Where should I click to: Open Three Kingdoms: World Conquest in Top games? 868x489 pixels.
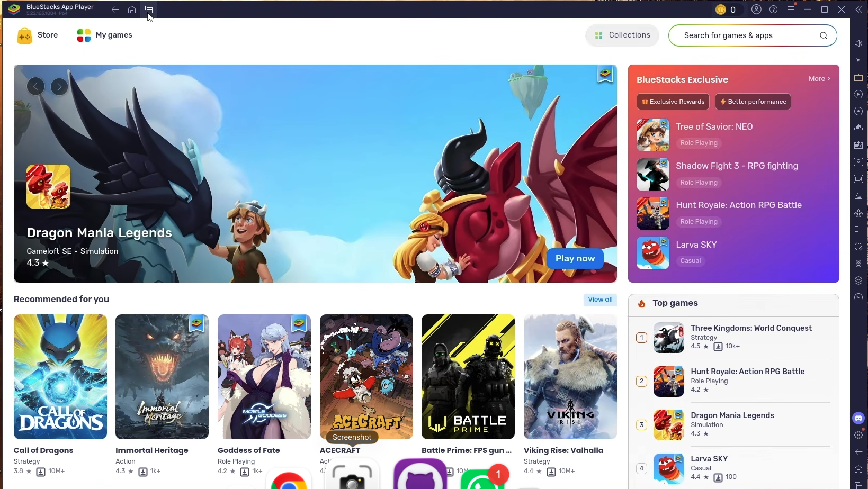[733, 337]
